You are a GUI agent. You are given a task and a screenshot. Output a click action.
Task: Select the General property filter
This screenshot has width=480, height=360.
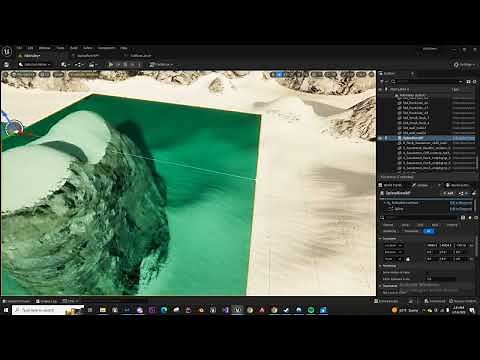pyautogui.click(x=388, y=225)
